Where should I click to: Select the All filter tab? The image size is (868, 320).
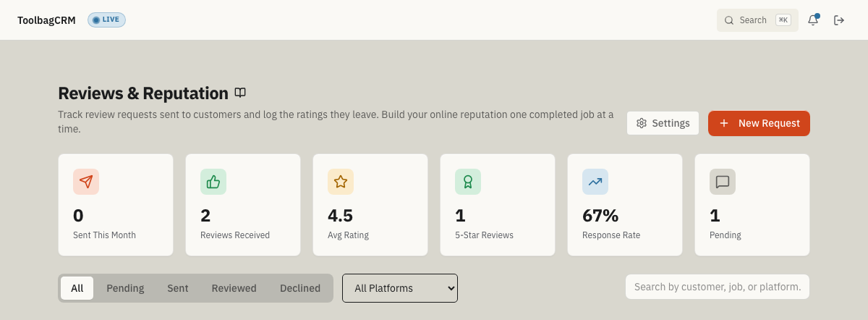[x=77, y=288]
